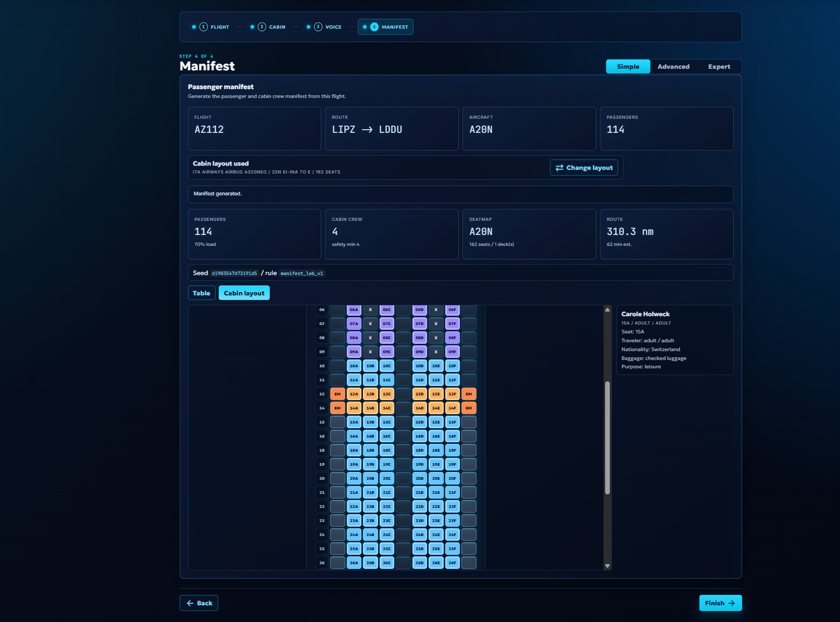This screenshot has width=840, height=622.
Task: Click scroll down arrow of cabin map
Action: click(607, 566)
